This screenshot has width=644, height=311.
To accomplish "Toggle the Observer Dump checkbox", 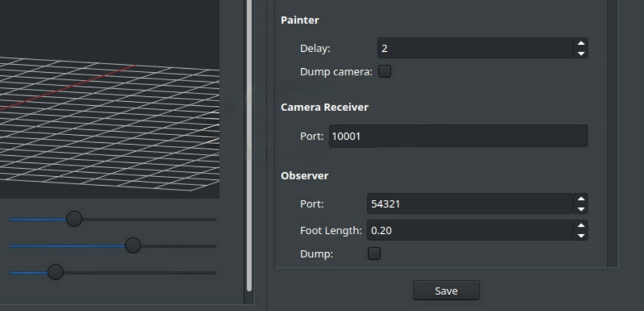I will point(374,254).
